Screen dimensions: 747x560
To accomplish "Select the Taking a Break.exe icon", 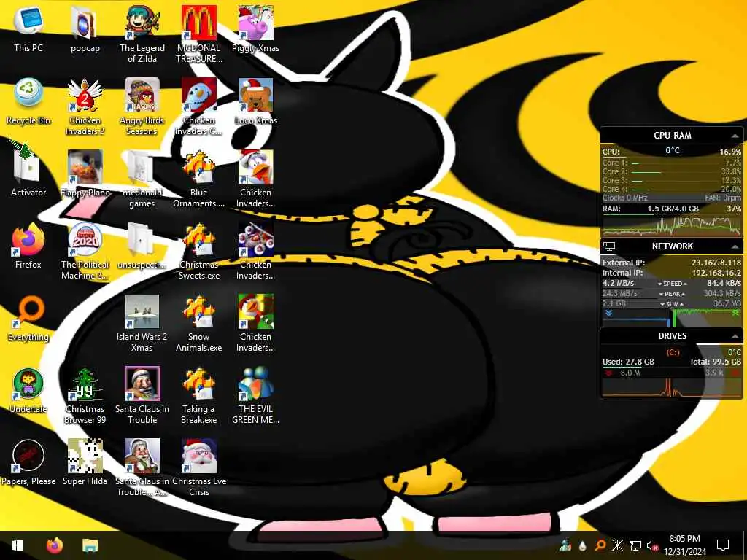I will [198, 396].
